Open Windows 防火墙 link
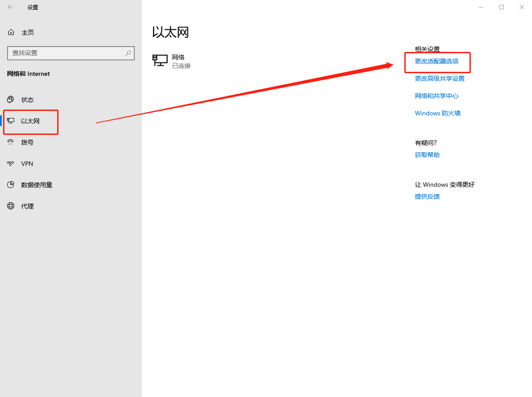The height and width of the screenshot is (397, 532). (438, 113)
